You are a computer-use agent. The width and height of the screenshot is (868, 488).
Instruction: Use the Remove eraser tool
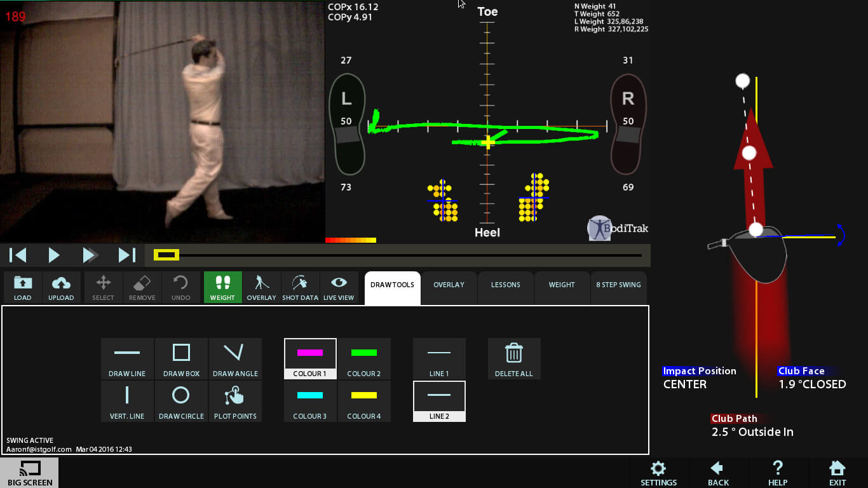[142, 288]
